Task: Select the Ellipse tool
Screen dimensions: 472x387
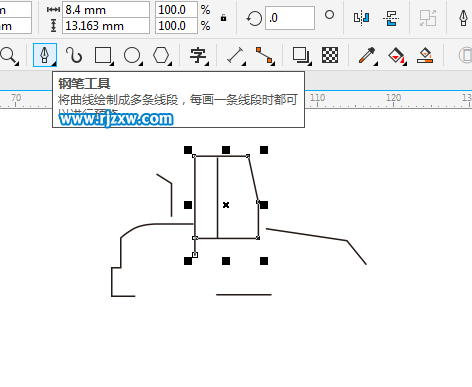Action: click(x=132, y=55)
